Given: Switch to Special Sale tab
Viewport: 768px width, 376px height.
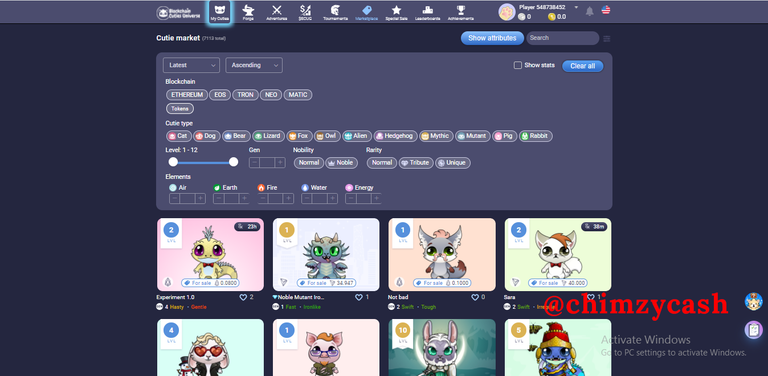Looking at the screenshot, I should click(396, 12).
